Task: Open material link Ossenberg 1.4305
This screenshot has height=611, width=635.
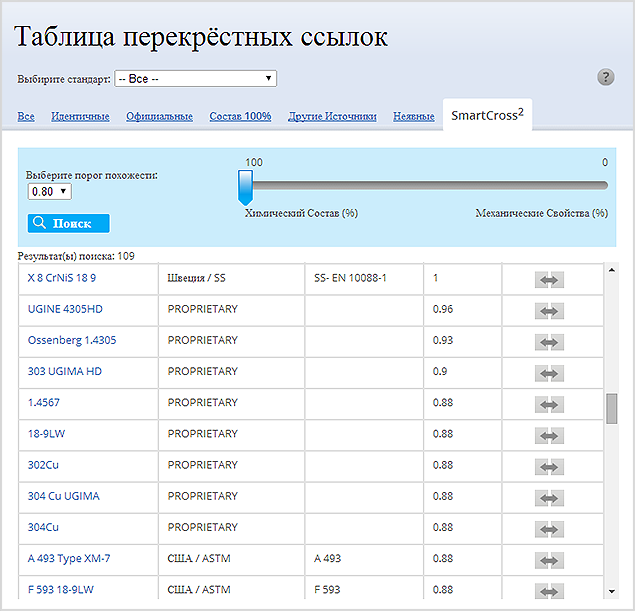Action: [x=72, y=340]
